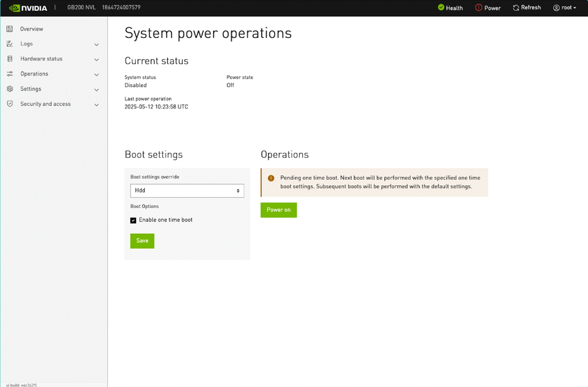Open the Boot settings override dropdown
The width and height of the screenshot is (588, 387).
(x=187, y=191)
